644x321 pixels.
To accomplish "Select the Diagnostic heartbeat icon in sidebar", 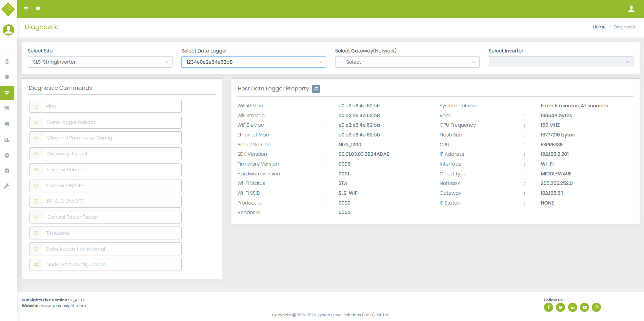I will 7,92.
